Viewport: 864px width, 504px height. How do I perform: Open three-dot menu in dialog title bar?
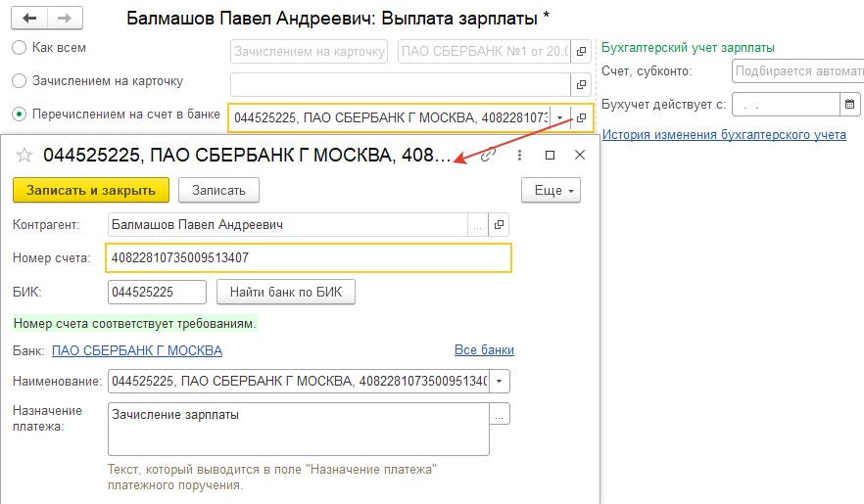[519, 156]
